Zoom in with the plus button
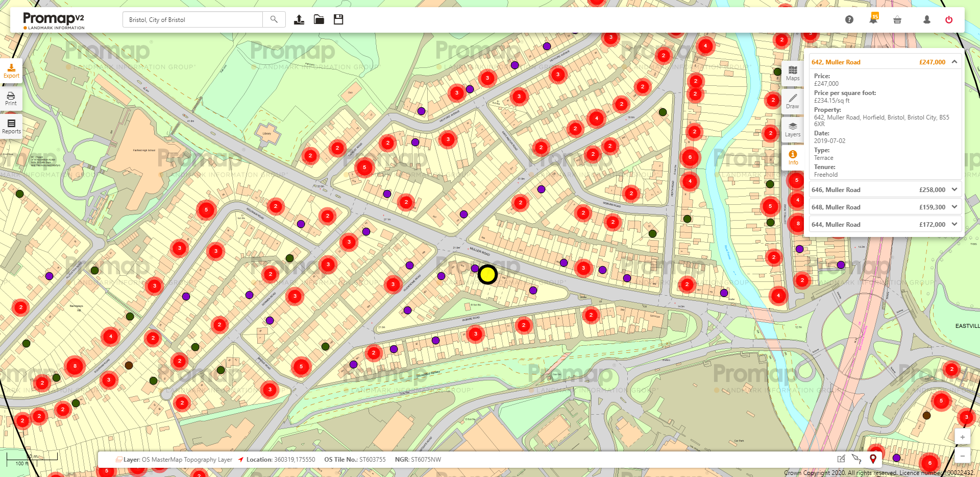The width and height of the screenshot is (980, 477). 962,437
